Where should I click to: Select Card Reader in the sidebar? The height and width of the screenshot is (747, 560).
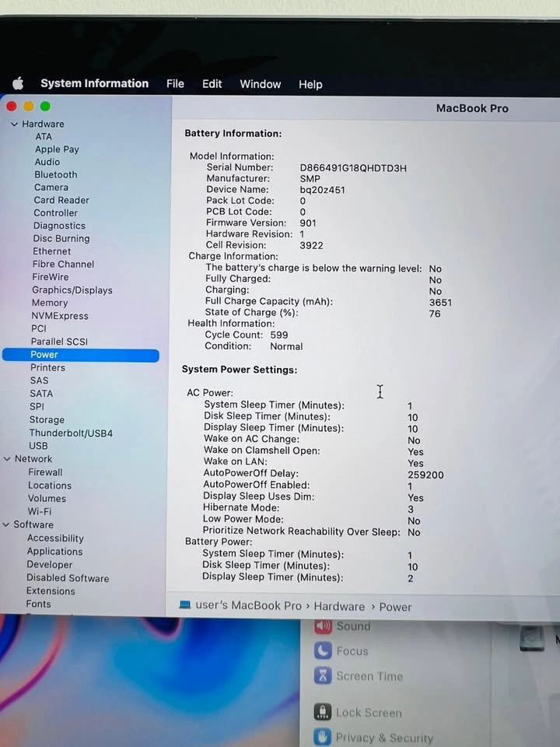click(61, 200)
